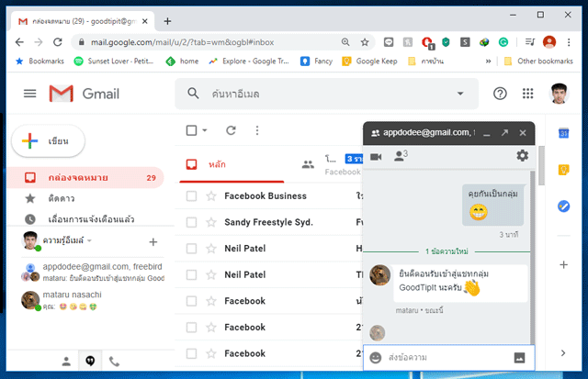Image resolution: width=588 pixels, height=379 pixels.
Task: Open the home bookmark
Action: (x=182, y=61)
